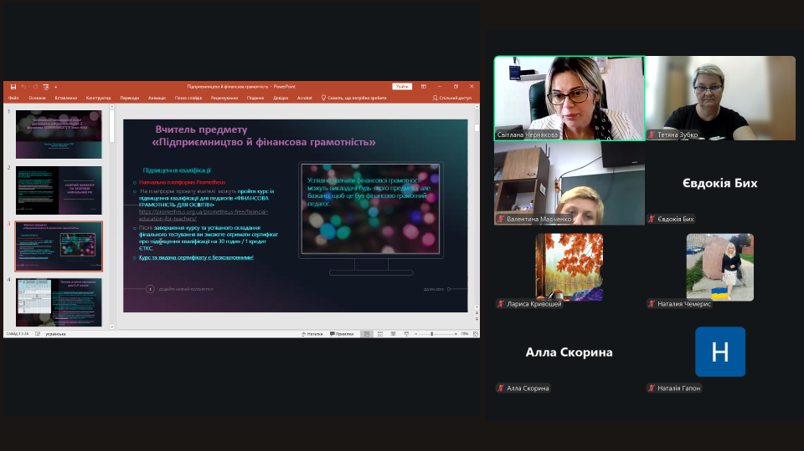Switch to Reading view icon
The height and width of the screenshot is (451, 804).
coord(393,334)
